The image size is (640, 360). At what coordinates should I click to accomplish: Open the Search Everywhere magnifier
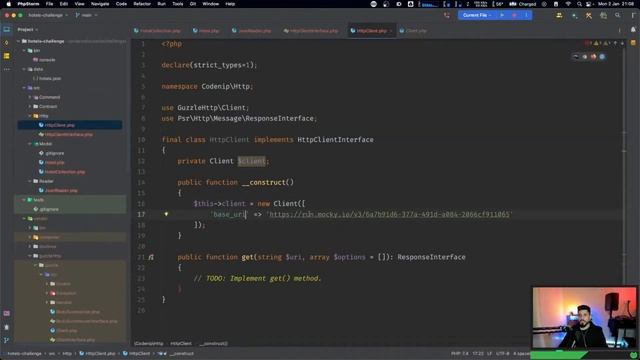618,15
